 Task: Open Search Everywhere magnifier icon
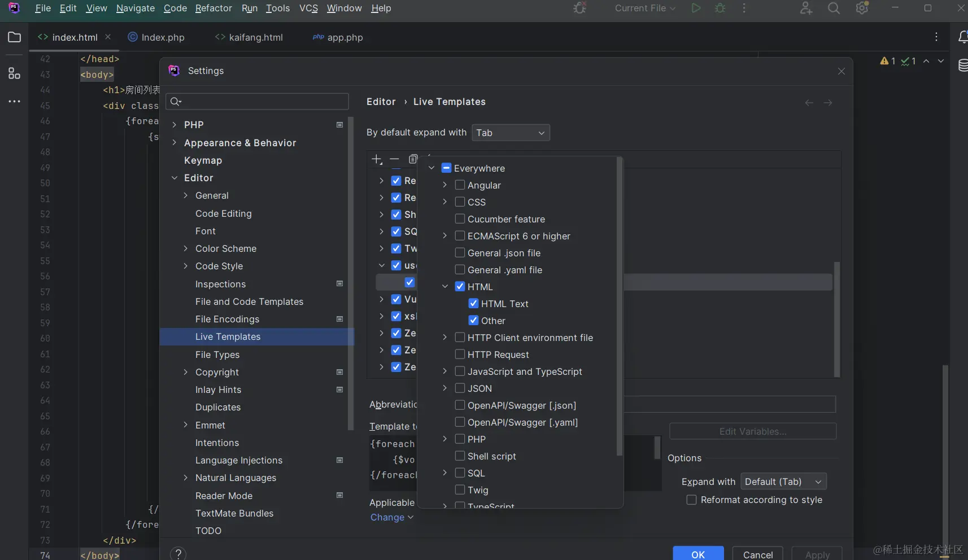point(834,8)
